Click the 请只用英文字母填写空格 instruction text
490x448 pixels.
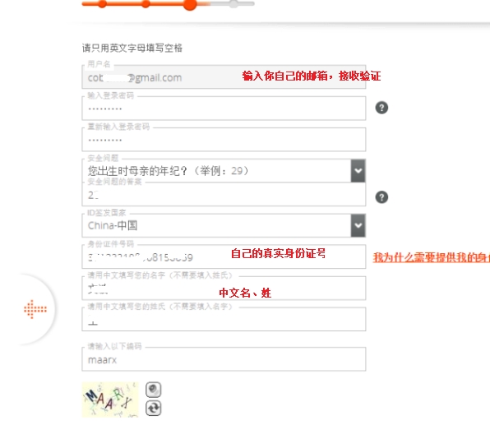(x=132, y=48)
